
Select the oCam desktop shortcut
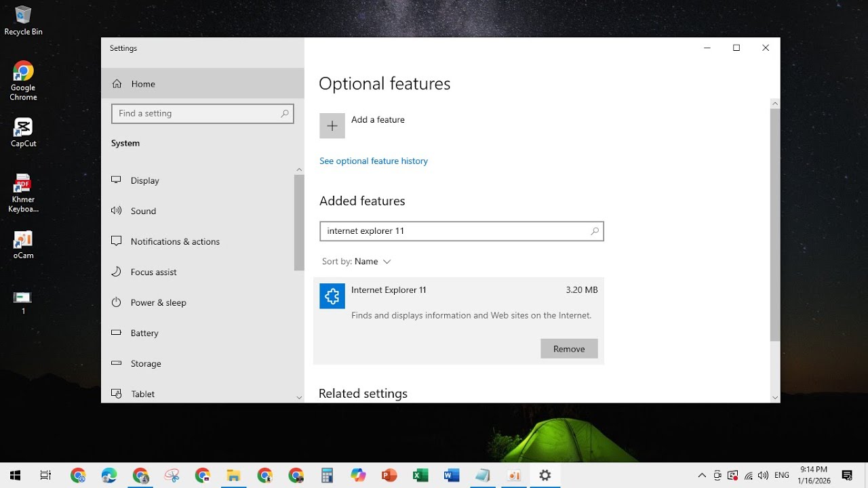point(23,245)
